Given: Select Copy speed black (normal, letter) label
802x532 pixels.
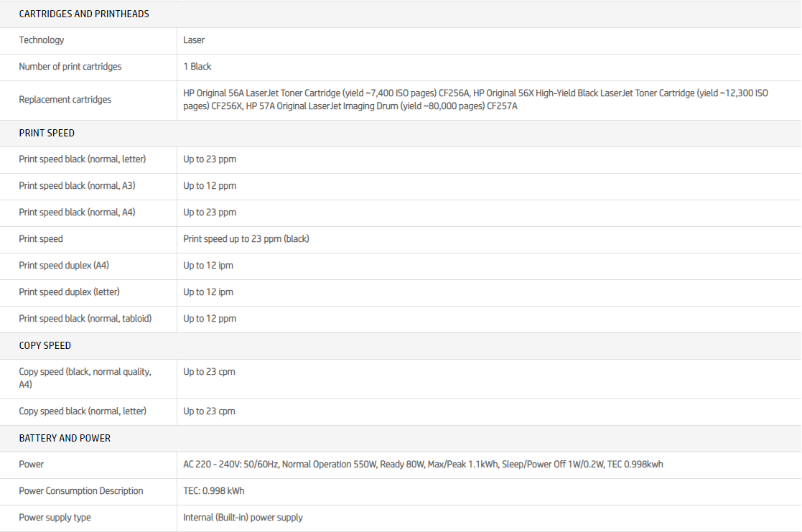Looking at the screenshot, I should (x=83, y=411).
